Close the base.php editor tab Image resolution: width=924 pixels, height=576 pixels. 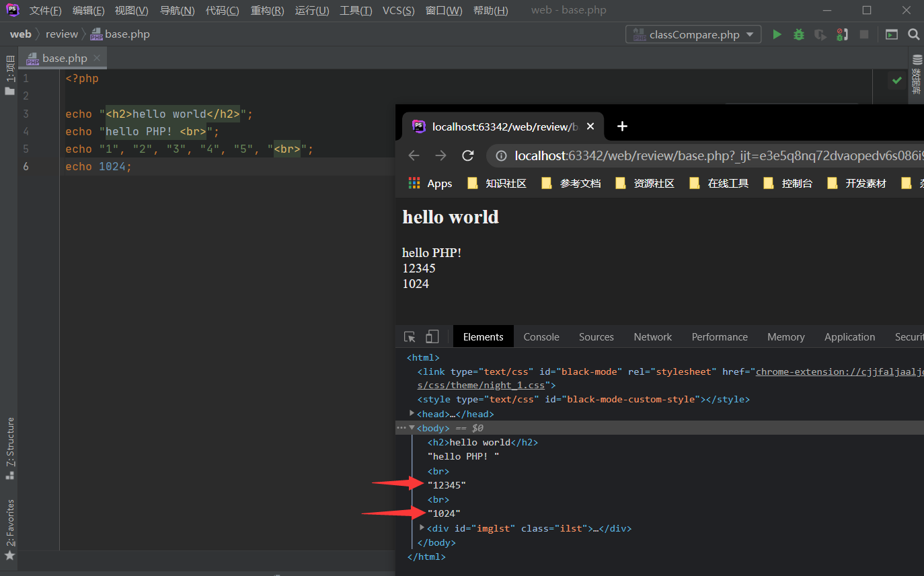[97, 58]
